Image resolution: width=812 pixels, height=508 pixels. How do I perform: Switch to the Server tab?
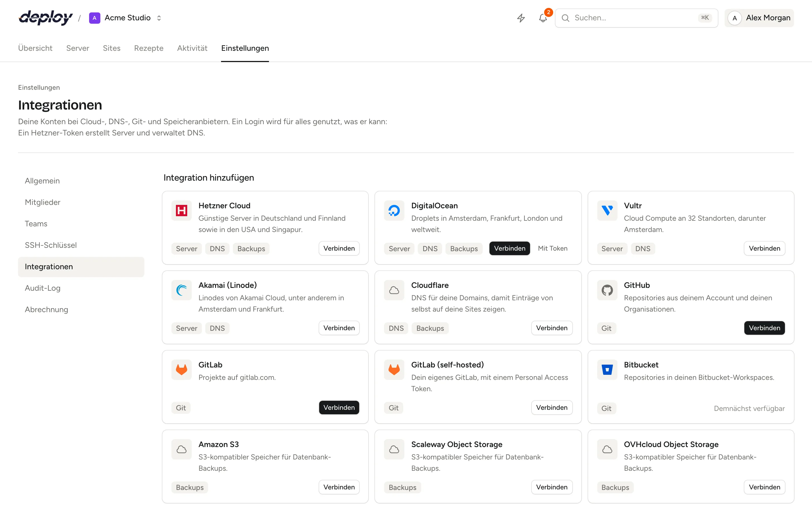78,48
